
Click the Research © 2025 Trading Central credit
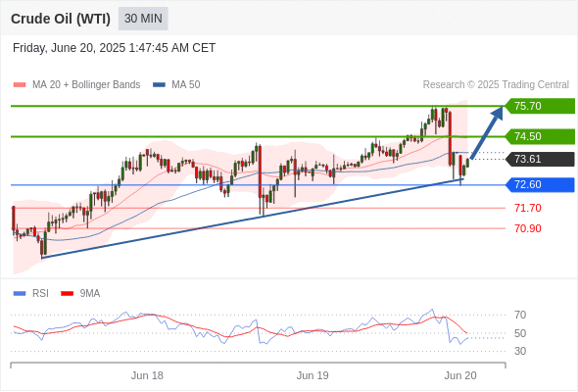click(496, 85)
